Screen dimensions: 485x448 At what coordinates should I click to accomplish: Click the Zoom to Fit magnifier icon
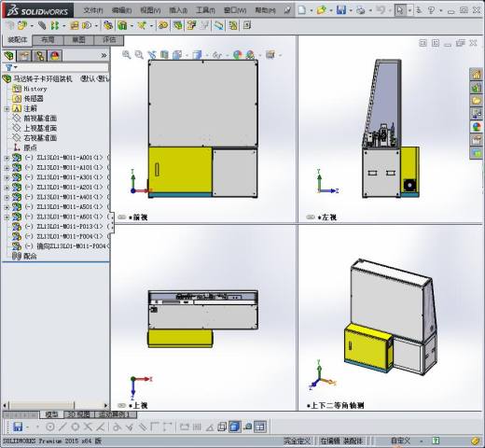point(126,55)
